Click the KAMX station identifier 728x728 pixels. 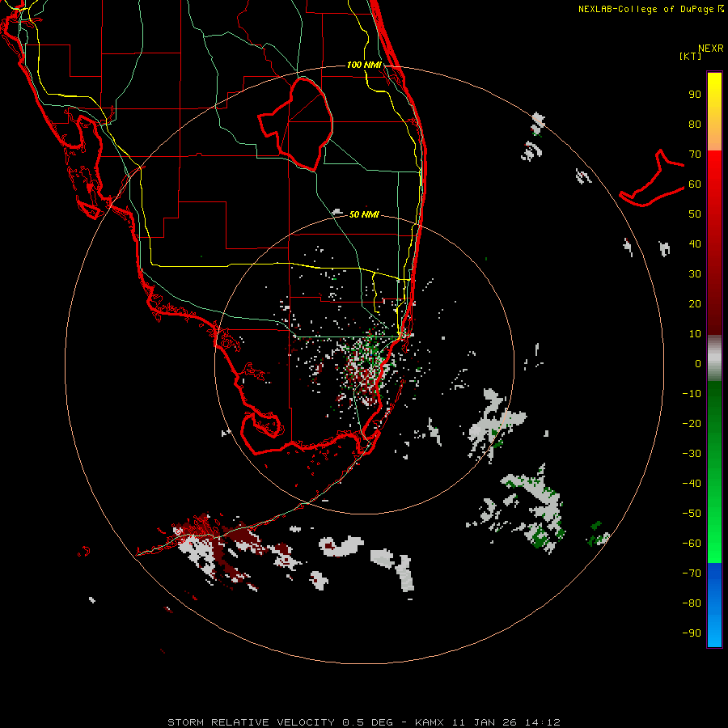click(430, 722)
